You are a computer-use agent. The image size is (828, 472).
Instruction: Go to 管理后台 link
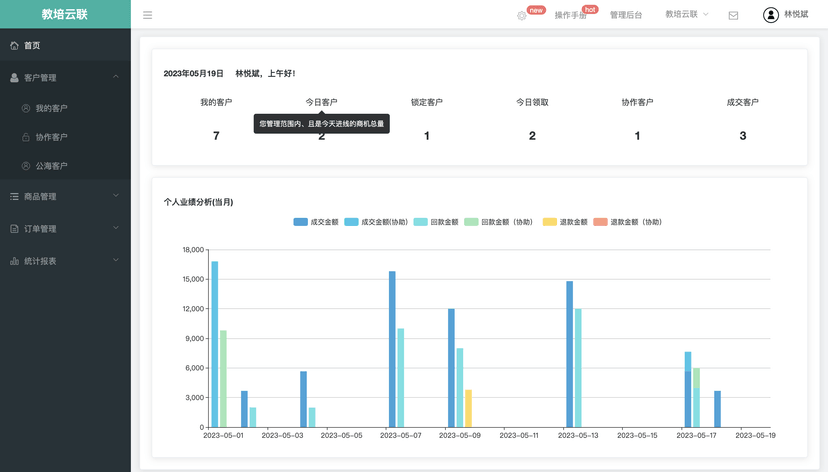point(626,15)
